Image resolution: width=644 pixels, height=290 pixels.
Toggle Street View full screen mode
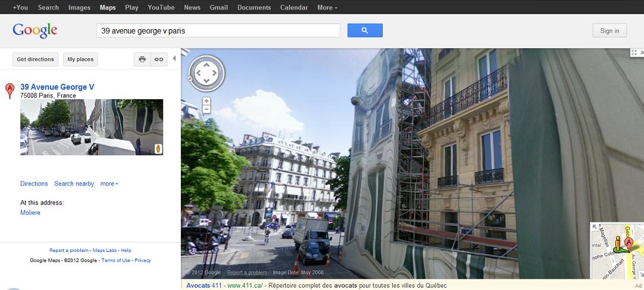634,53
